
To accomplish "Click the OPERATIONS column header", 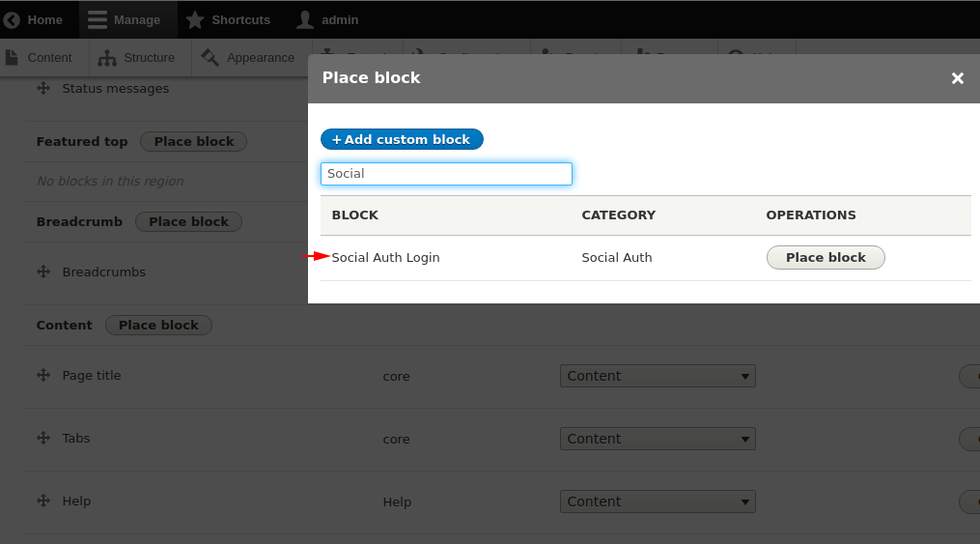I will [811, 215].
